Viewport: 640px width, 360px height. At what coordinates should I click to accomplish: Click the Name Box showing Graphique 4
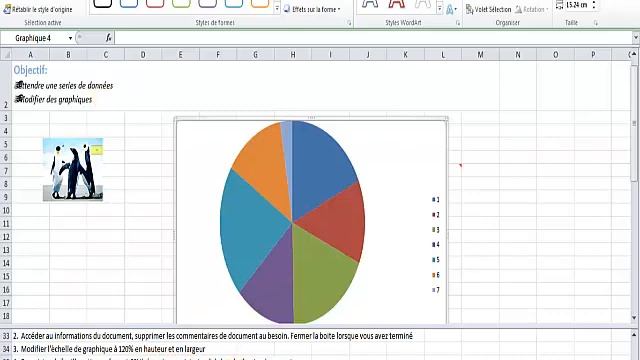33,38
